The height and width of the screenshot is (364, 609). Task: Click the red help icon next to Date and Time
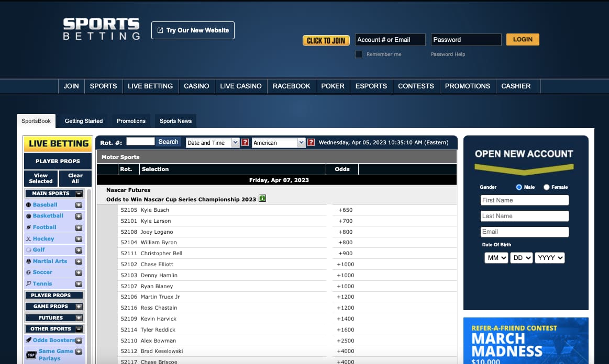tap(245, 142)
